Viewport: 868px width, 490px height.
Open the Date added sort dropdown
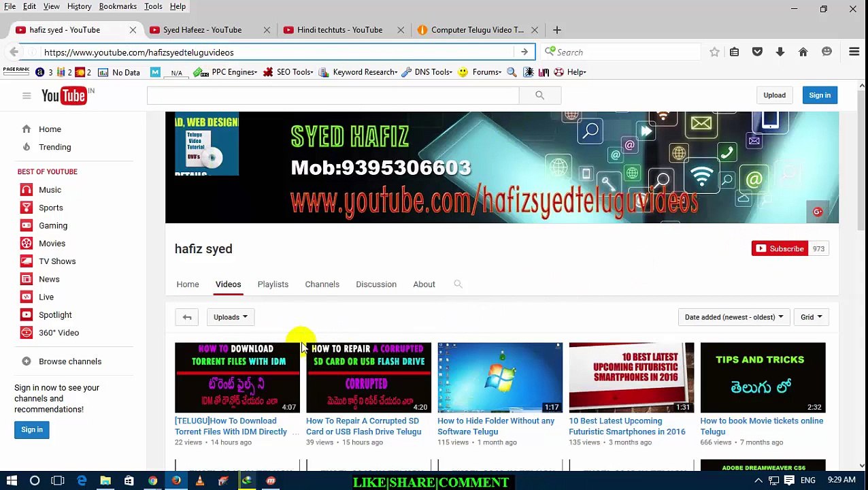tap(734, 317)
